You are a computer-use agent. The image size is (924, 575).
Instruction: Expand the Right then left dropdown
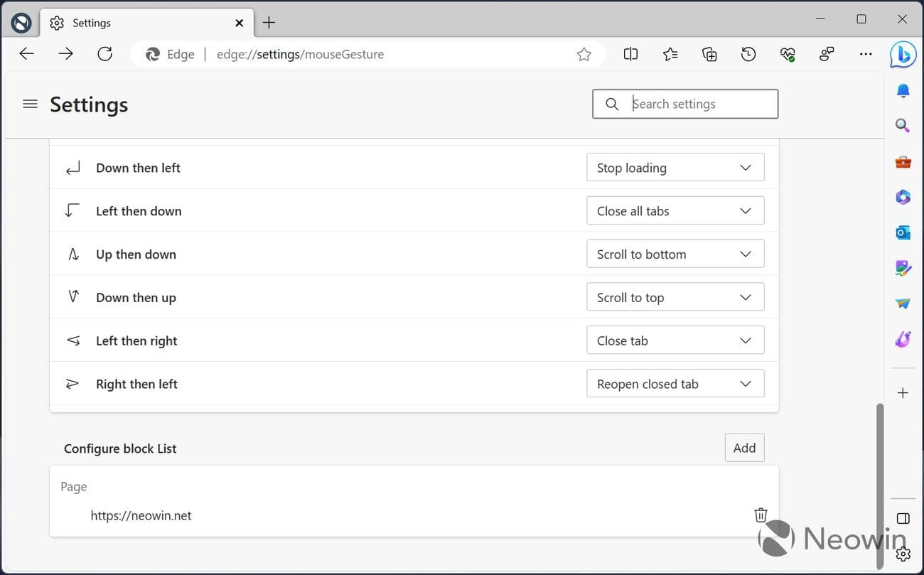coord(675,384)
